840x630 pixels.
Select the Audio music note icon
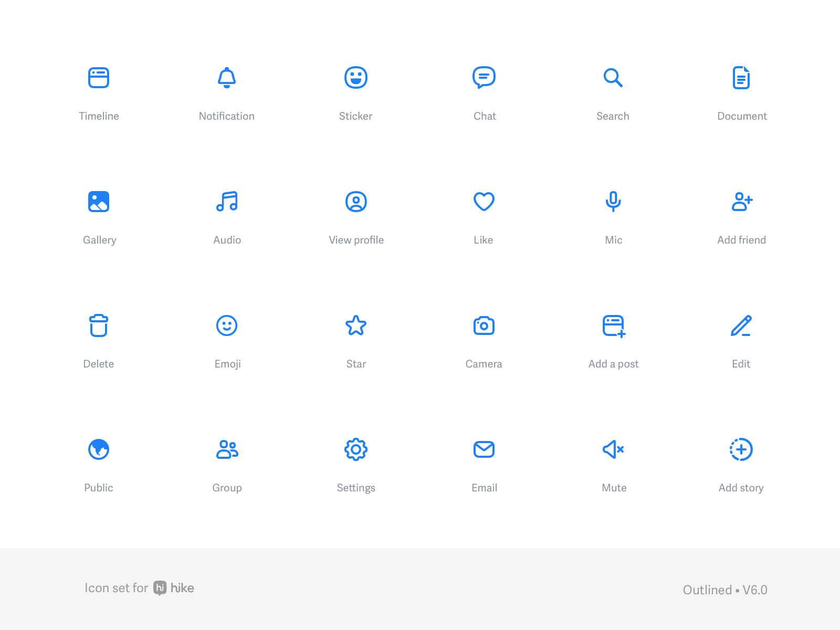227,202
